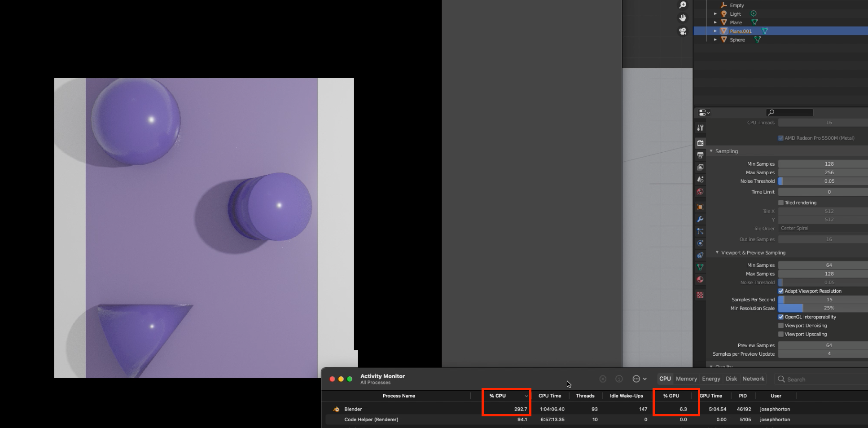Open the Material properties tab
The height and width of the screenshot is (428, 868).
tap(700, 279)
